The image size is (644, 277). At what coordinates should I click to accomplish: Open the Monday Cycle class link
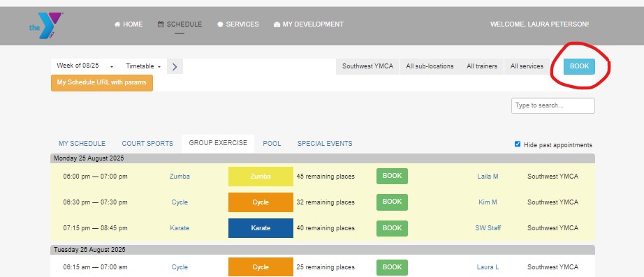tap(180, 202)
